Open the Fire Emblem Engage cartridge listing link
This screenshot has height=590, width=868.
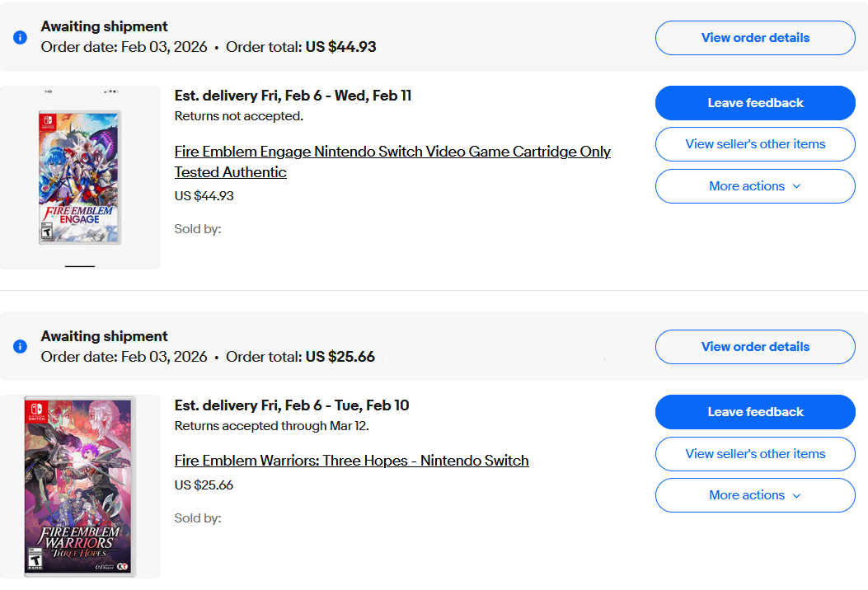[x=392, y=152]
